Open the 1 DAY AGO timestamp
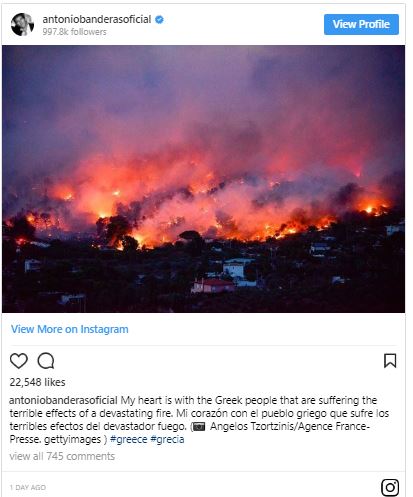 [x=28, y=487]
